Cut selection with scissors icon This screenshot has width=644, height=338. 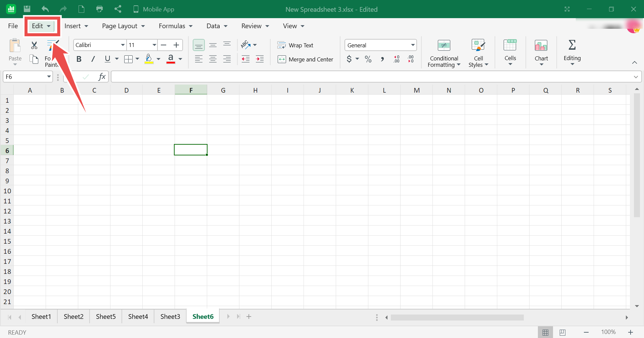pyautogui.click(x=34, y=45)
